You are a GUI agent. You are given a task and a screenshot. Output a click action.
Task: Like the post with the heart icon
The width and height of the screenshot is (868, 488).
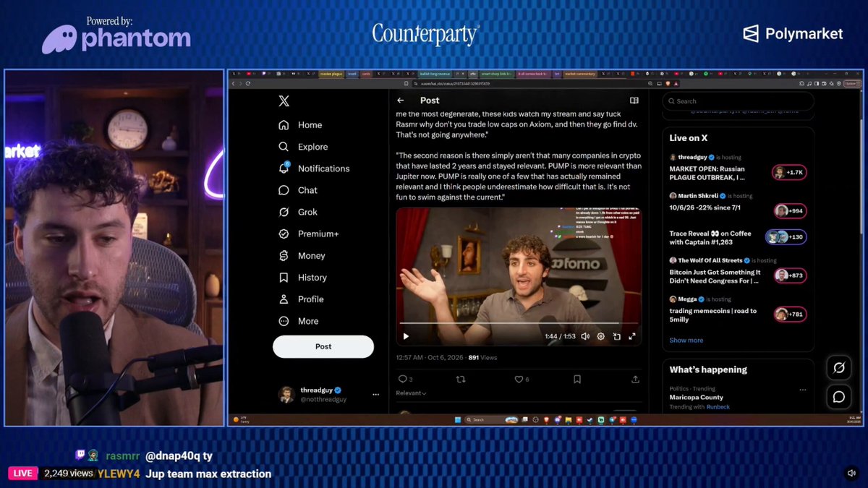point(519,379)
